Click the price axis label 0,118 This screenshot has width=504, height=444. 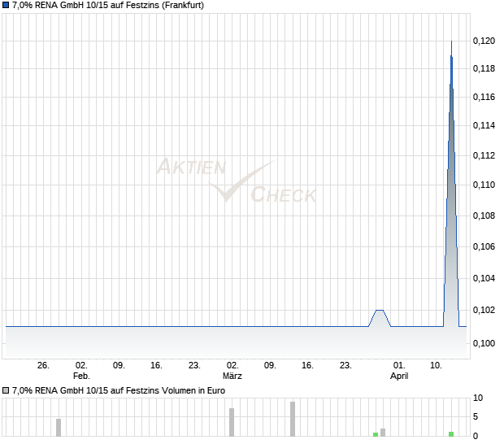coord(484,68)
